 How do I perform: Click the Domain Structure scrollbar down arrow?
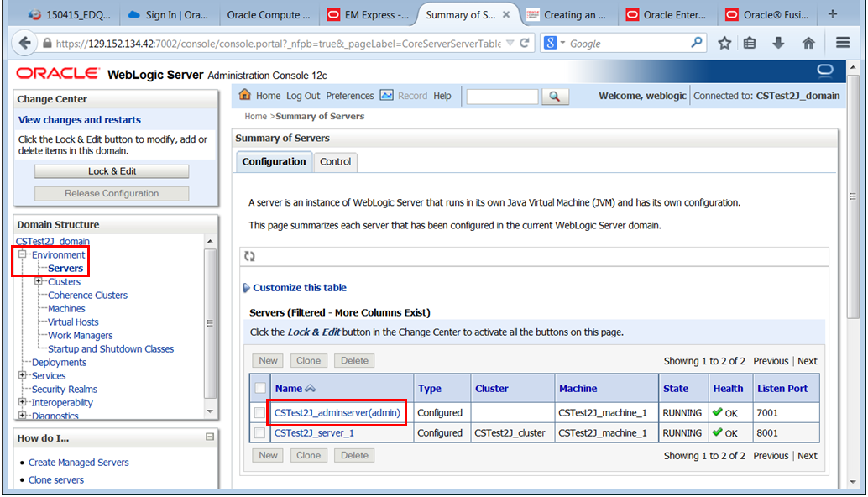click(x=210, y=411)
